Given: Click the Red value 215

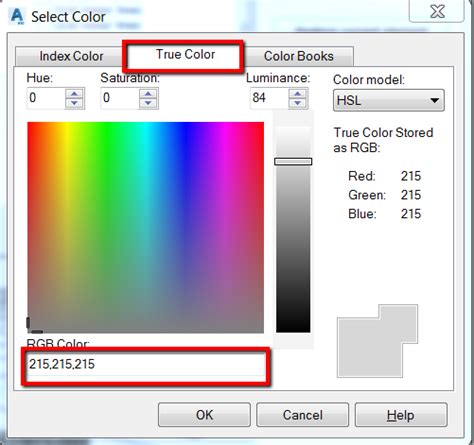Looking at the screenshot, I should click(411, 176).
